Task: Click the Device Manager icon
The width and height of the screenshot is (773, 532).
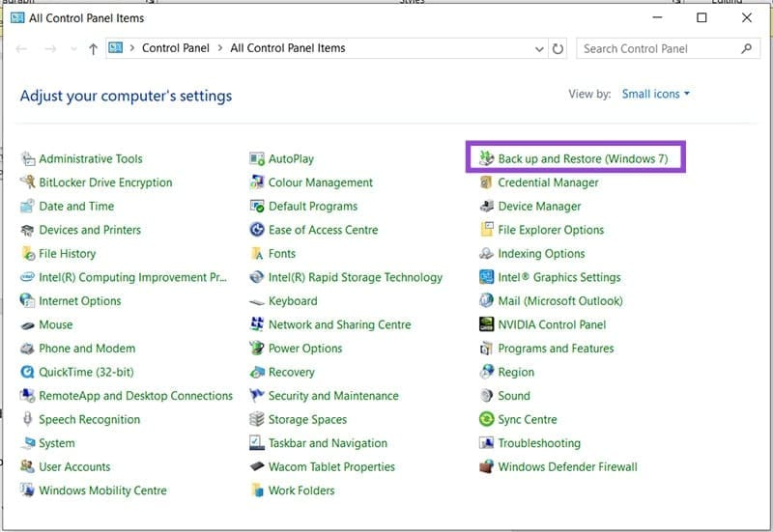Action: 488,207
